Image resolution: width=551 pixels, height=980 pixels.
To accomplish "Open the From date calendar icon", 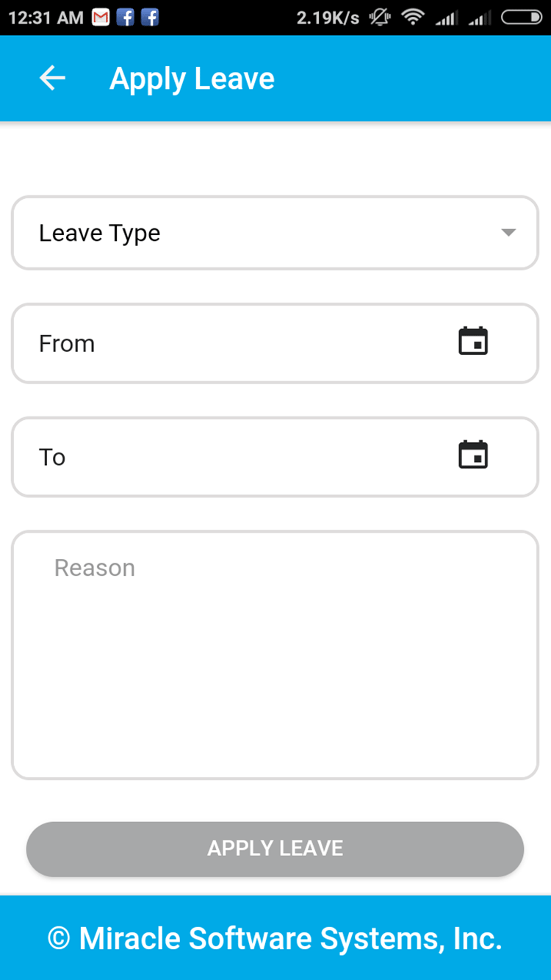I will point(473,342).
